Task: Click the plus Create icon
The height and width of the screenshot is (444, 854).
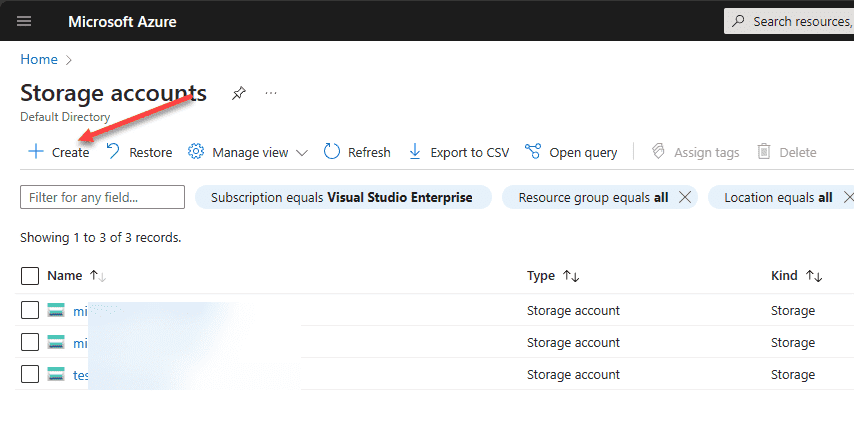Action: (36, 151)
